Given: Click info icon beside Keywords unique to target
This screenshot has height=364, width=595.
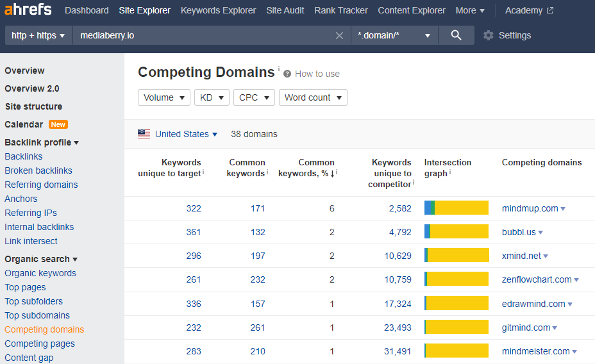Looking at the screenshot, I should pos(203,172).
